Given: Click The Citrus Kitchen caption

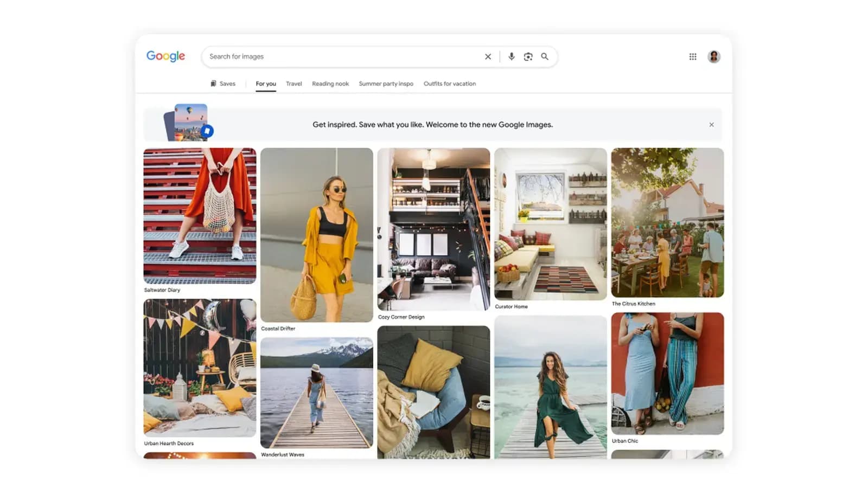Looking at the screenshot, I should tap(634, 304).
